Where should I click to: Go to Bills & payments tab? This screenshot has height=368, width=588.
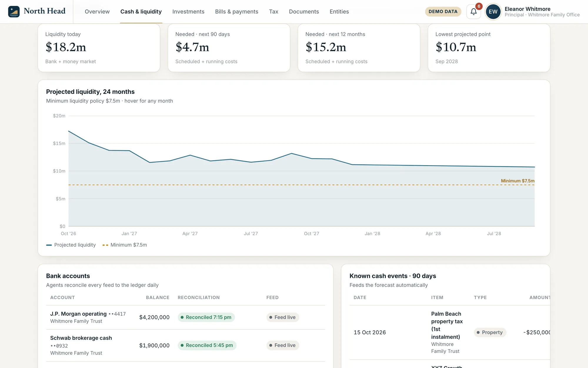pos(237,11)
